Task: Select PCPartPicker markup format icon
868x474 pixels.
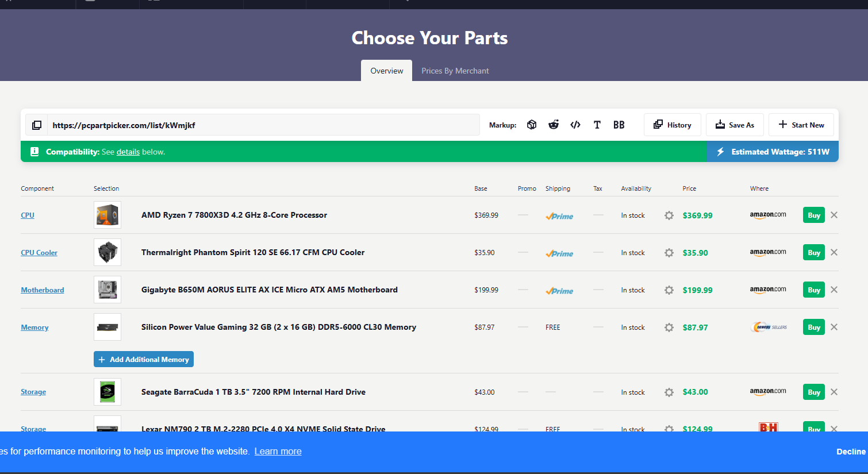Action: [532, 125]
